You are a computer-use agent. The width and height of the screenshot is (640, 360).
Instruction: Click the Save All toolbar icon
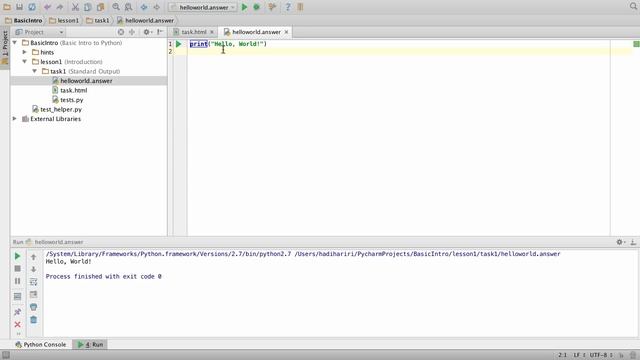[x=19, y=7]
